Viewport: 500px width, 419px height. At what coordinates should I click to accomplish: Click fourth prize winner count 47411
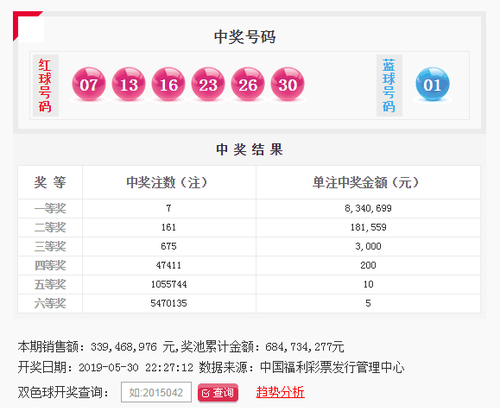click(169, 265)
